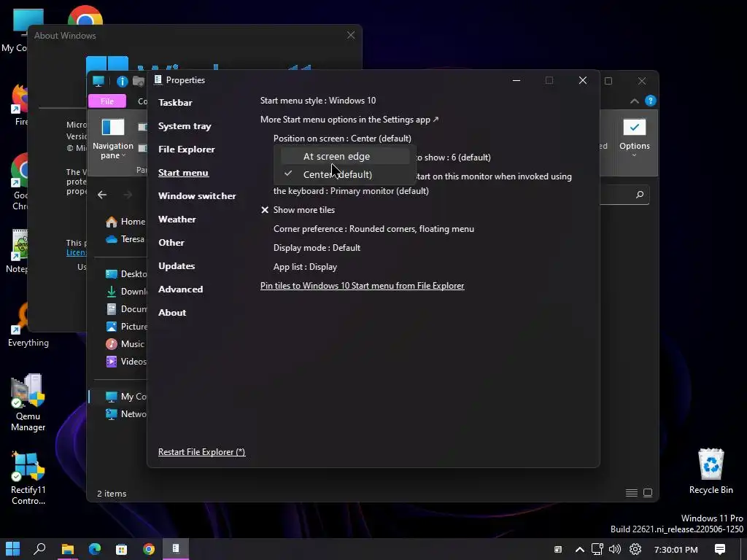Viewport: 747px width, 560px height.
Task: Open taskbar Search icon
Action: pyautogui.click(x=39, y=549)
